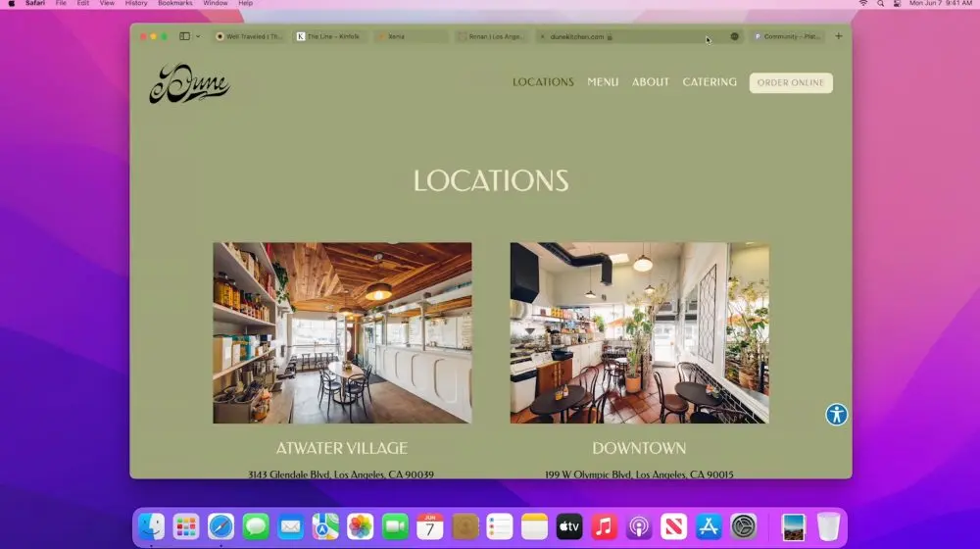
Task: Click the ORDER ONLINE button
Action: click(791, 82)
